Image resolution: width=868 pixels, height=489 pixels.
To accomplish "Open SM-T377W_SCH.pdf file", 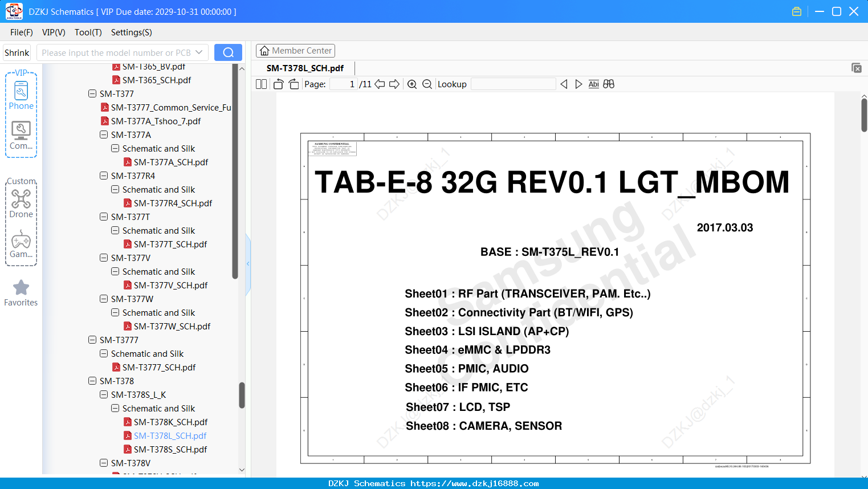I will click(172, 326).
